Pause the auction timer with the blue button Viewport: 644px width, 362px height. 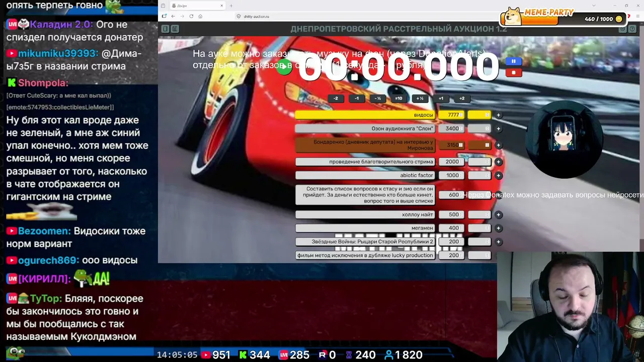coord(513,61)
